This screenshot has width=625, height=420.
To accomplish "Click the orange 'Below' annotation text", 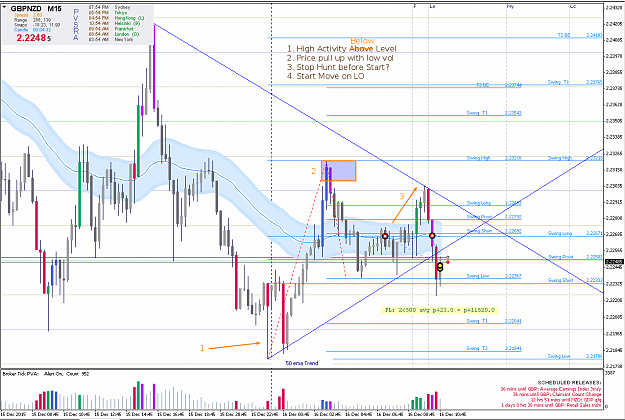I will [x=362, y=41].
